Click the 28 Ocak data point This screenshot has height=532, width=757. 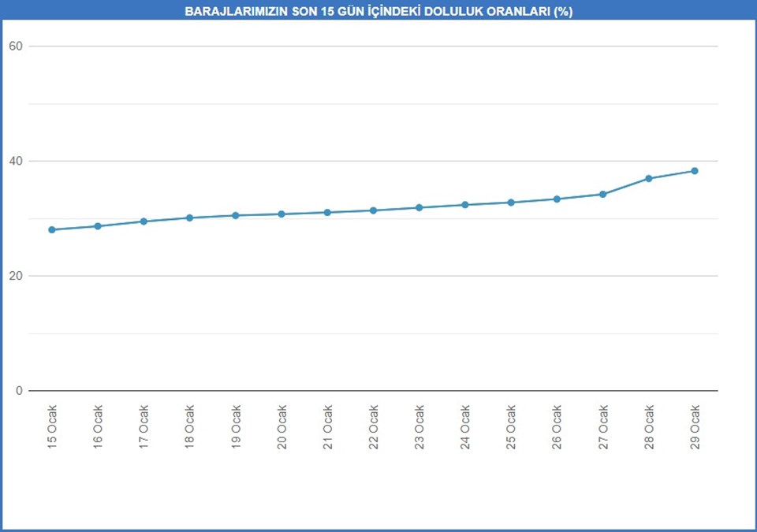click(x=649, y=179)
